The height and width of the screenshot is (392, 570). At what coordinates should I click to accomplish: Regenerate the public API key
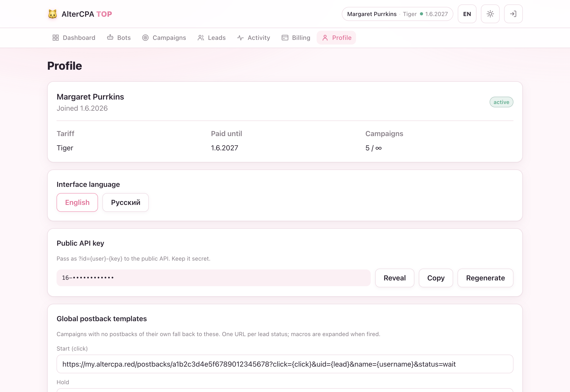pyautogui.click(x=485, y=278)
